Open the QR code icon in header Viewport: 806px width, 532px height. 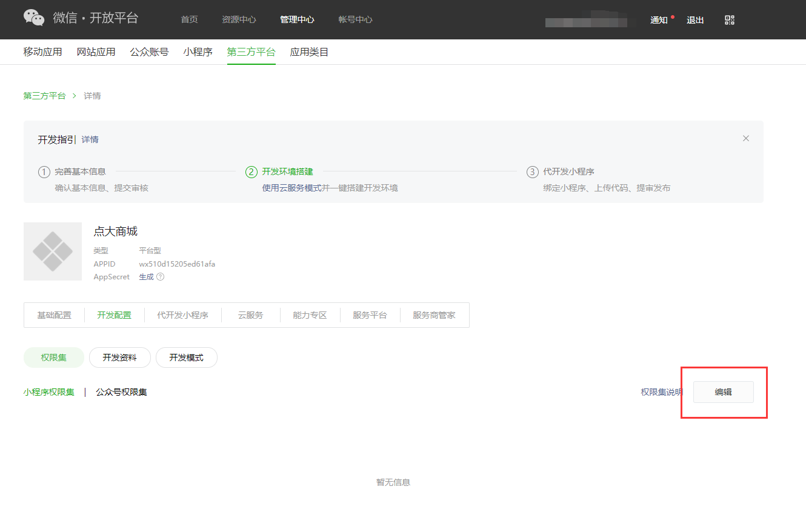pos(730,20)
